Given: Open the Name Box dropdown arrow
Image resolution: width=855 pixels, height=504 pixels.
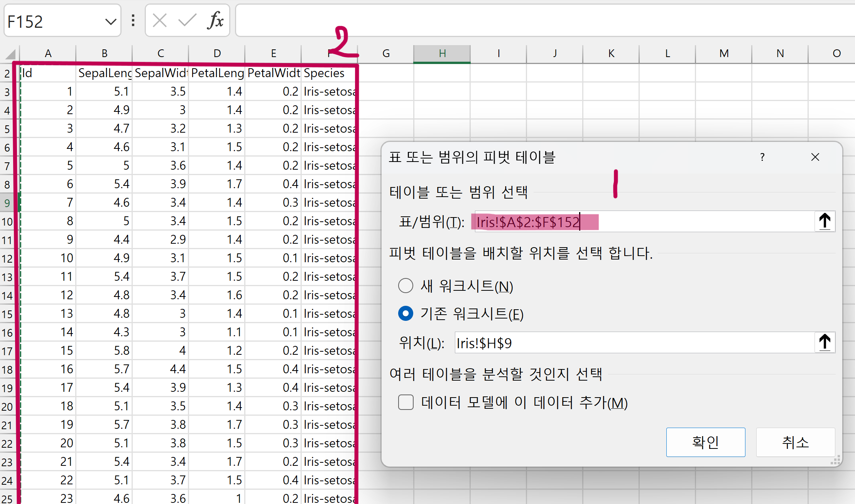Looking at the screenshot, I should pyautogui.click(x=111, y=22).
